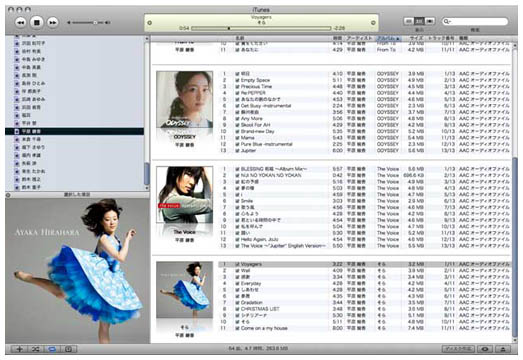The width and height of the screenshot is (523, 360).
Task: Add a new playlist with plus button
Action: (x=19, y=349)
